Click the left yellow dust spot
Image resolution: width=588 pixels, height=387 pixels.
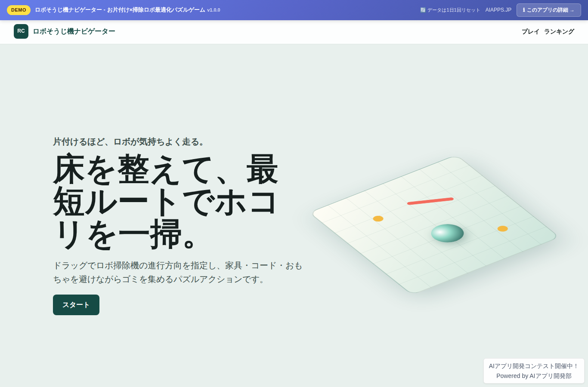click(378, 218)
